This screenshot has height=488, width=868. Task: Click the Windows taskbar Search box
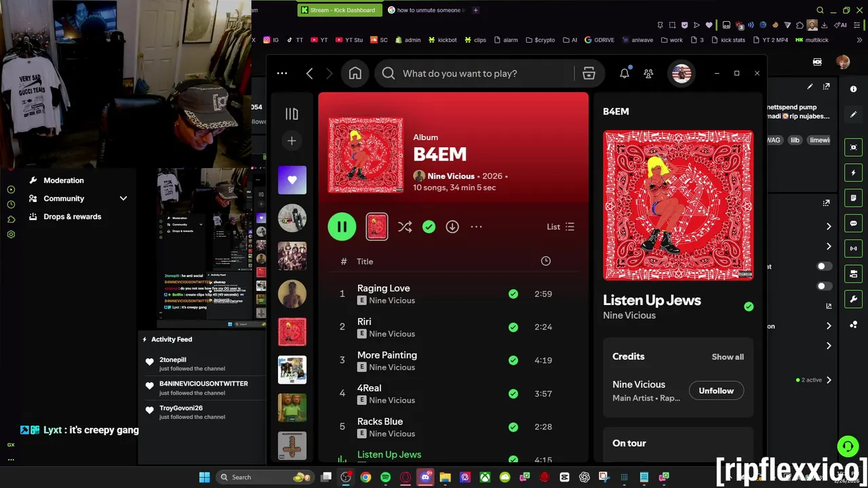[x=264, y=477]
